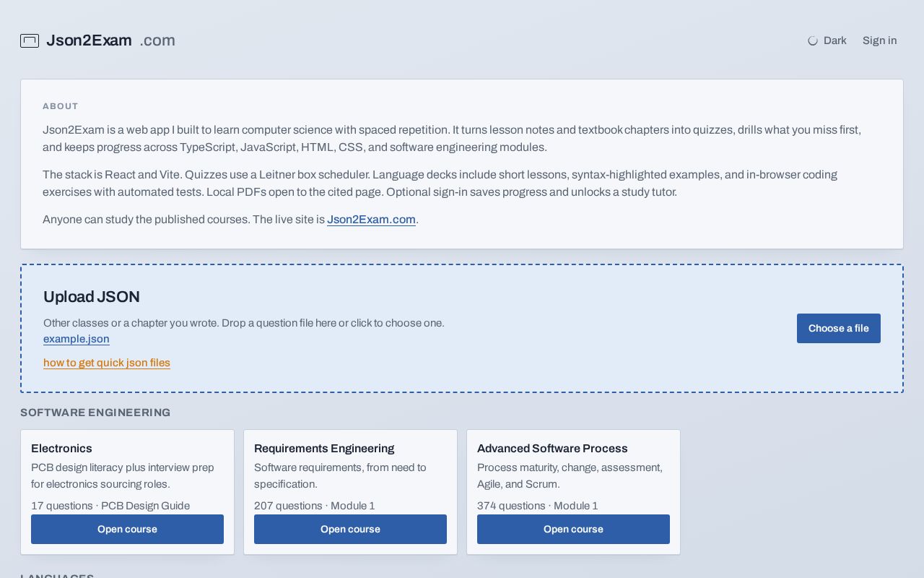
Task: Select the Advanced Software Process card title
Action: click(552, 449)
